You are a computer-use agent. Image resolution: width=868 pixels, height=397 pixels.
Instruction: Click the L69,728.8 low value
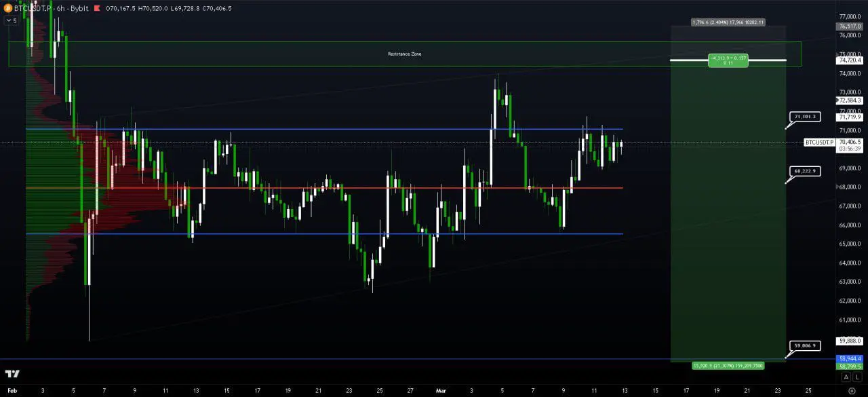pos(184,8)
